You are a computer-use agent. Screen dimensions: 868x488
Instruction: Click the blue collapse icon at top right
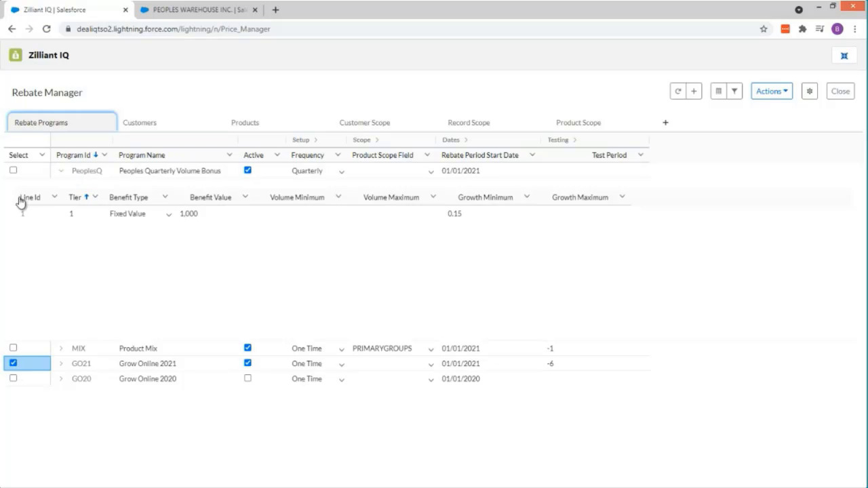(844, 56)
